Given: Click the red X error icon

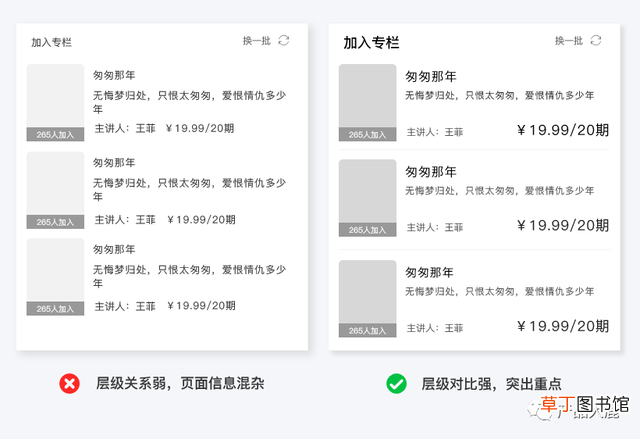Looking at the screenshot, I should point(69,384).
